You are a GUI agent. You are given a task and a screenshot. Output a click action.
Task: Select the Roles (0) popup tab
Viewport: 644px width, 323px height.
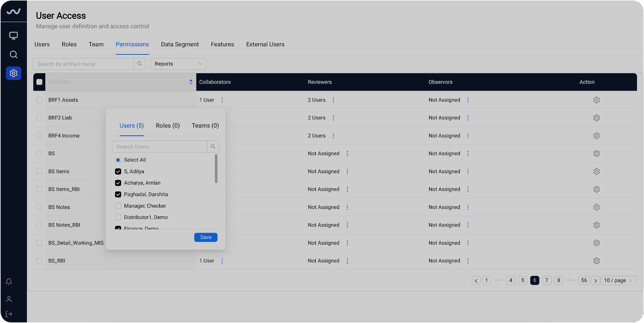point(168,126)
